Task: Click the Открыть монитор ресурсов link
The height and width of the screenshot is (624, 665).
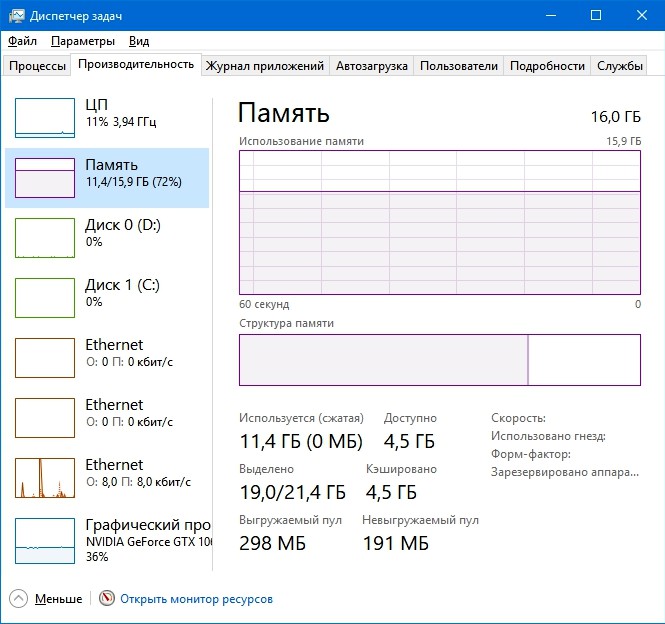Action: (196, 599)
